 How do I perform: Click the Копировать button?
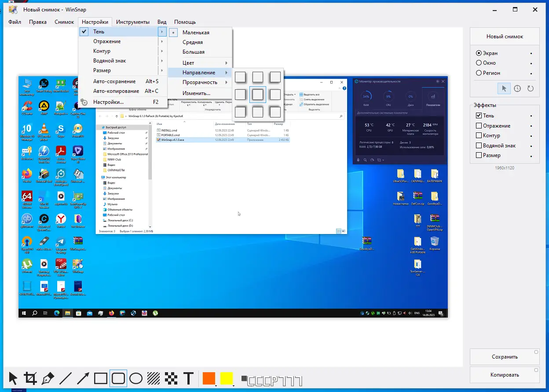pos(505,375)
